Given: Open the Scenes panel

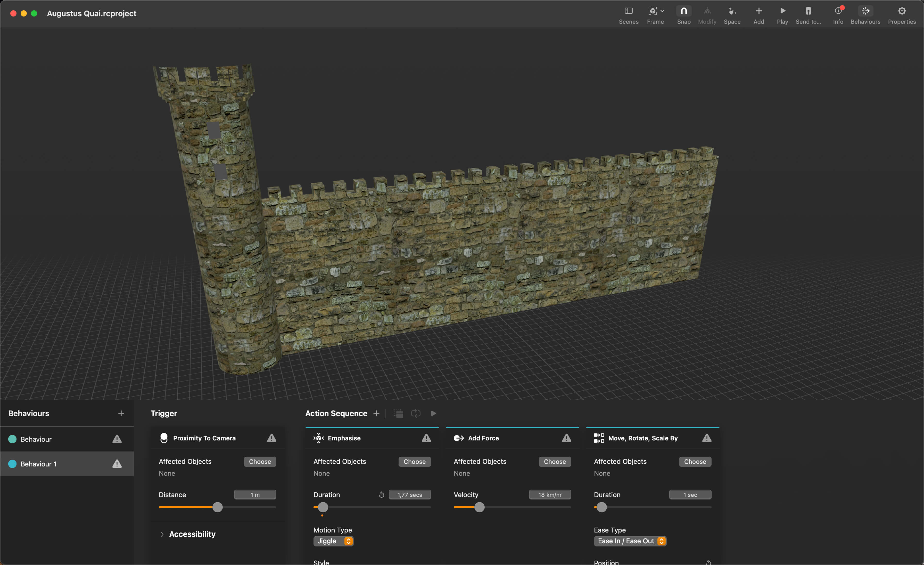Looking at the screenshot, I should point(629,14).
